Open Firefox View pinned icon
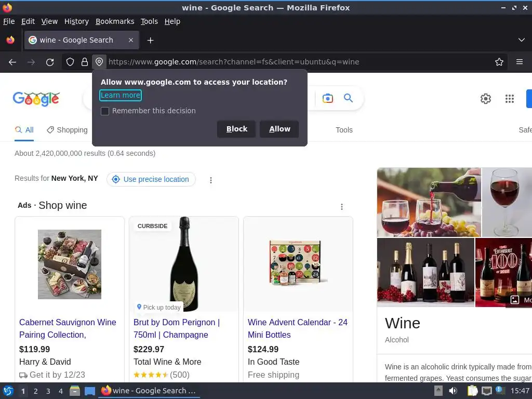Viewport: 532px width, 399px height. pyautogui.click(x=10, y=40)
